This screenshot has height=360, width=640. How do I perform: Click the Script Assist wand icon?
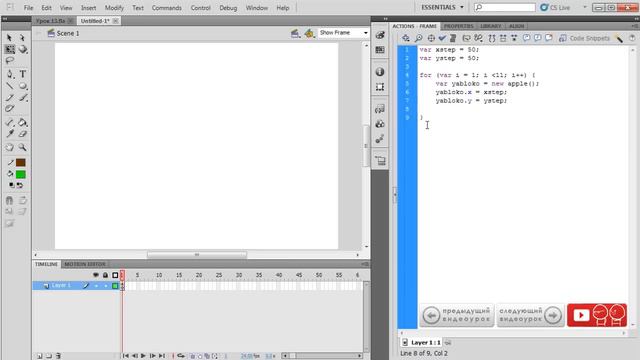point(620,38)
